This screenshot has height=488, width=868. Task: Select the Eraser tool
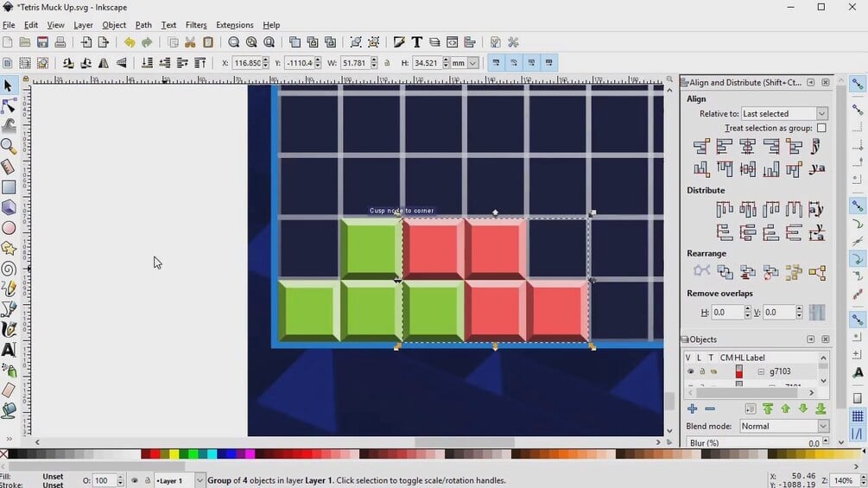9,390
